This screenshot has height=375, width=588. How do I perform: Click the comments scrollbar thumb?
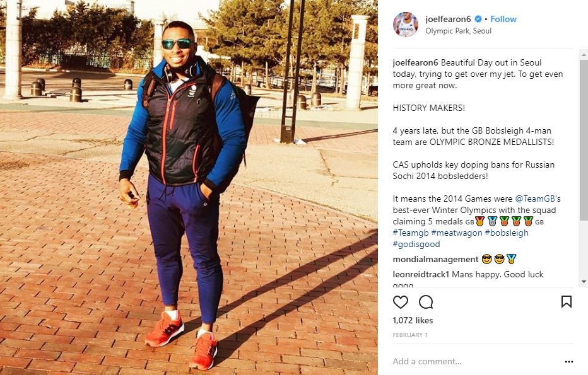pos(584,140)
